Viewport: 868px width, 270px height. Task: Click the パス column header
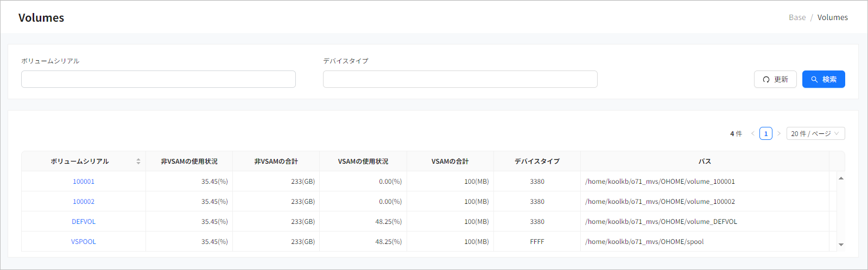pos(705,161)
